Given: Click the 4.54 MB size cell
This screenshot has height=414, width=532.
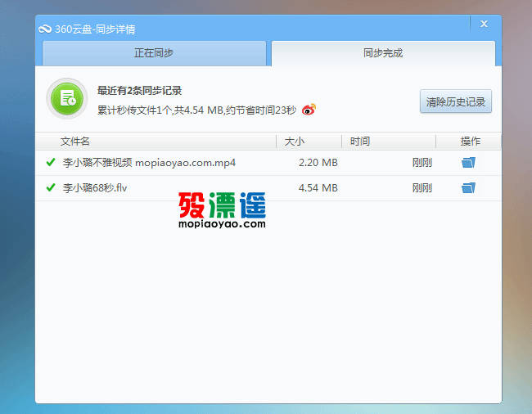Looking at the screenshot, I should pos(318,188).
